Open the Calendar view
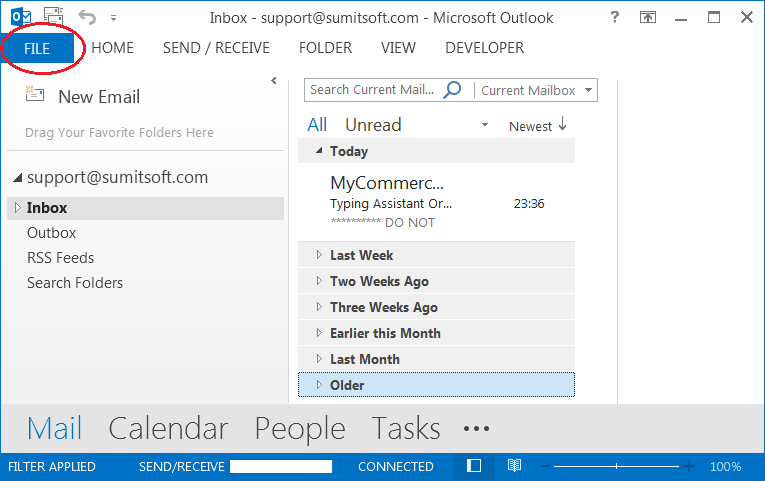Image resolution: width=765 pixels, height=481 pixels. tap(168, 428)
